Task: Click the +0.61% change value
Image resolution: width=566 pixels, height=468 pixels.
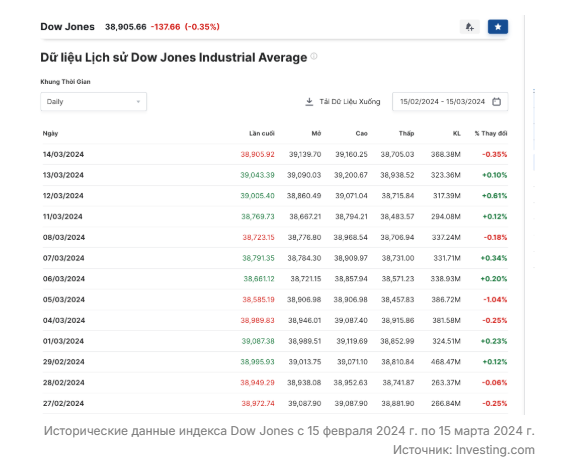Action: (495, 196)
